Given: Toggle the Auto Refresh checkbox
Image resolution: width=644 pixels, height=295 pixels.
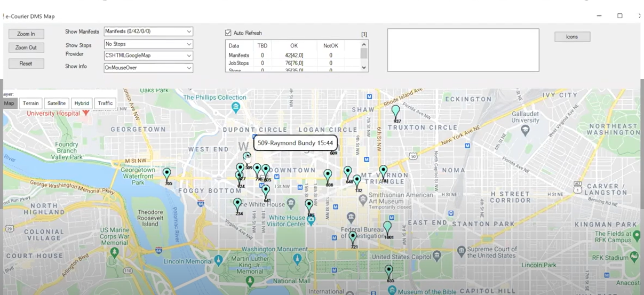Looking at the screenshot, I should 228,33.
